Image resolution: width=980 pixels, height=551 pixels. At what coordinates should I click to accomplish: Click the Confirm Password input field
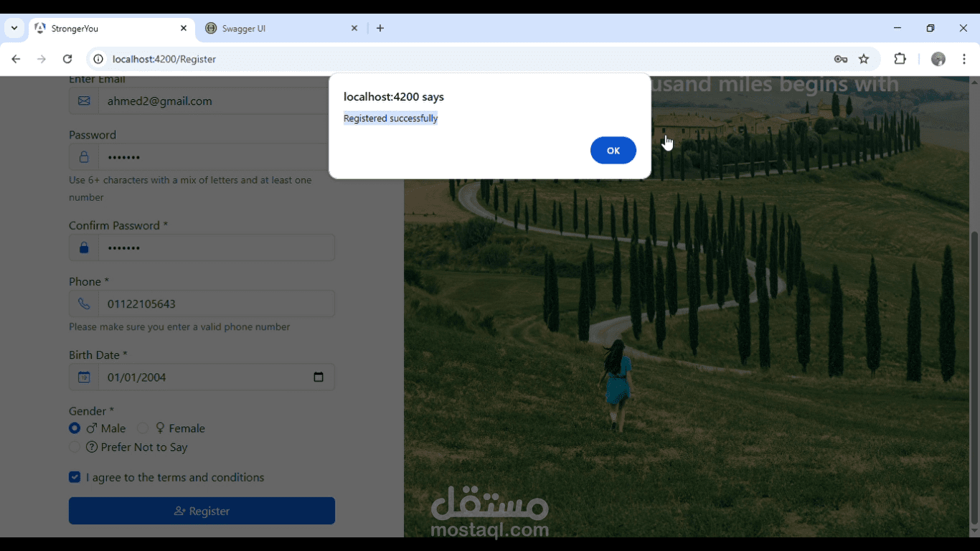tap(216, 248)
